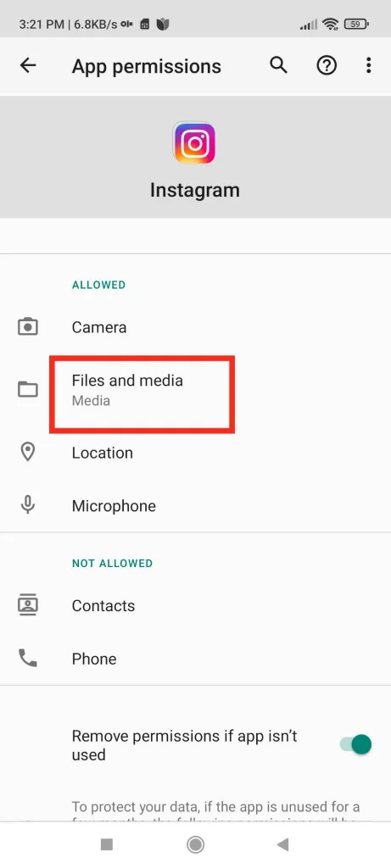Open the three-dot overflow menu
Image resolution: width=391 pixels, height=868 pixels.
point(368,66)
